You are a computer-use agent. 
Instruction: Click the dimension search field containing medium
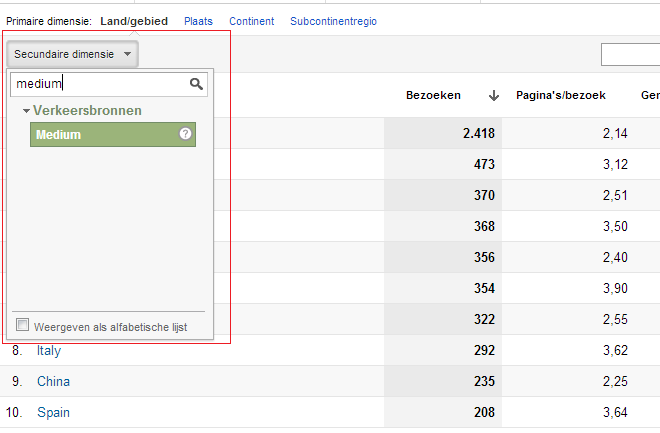click(98, 84)
